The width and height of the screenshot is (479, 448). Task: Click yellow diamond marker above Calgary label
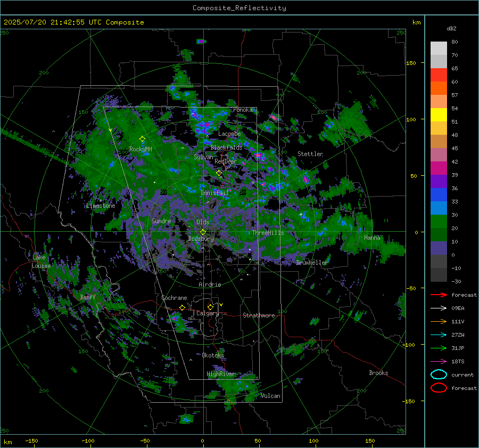click(x=210, y=307)
